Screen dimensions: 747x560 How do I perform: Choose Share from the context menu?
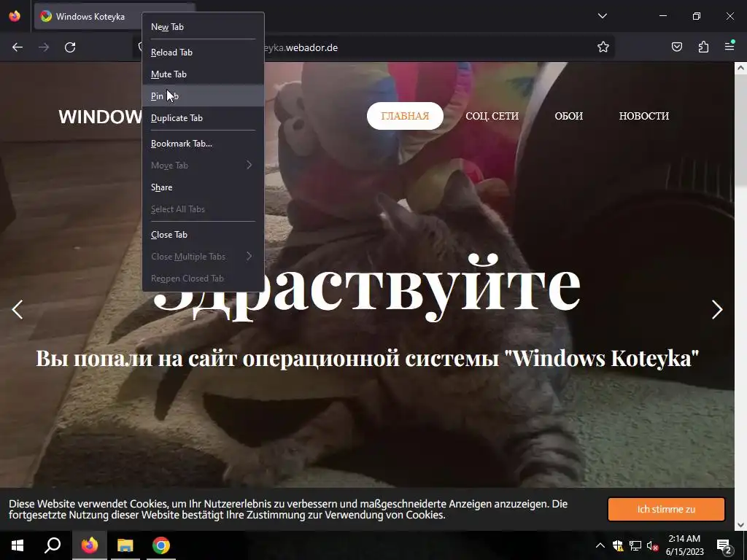[203, 187]
